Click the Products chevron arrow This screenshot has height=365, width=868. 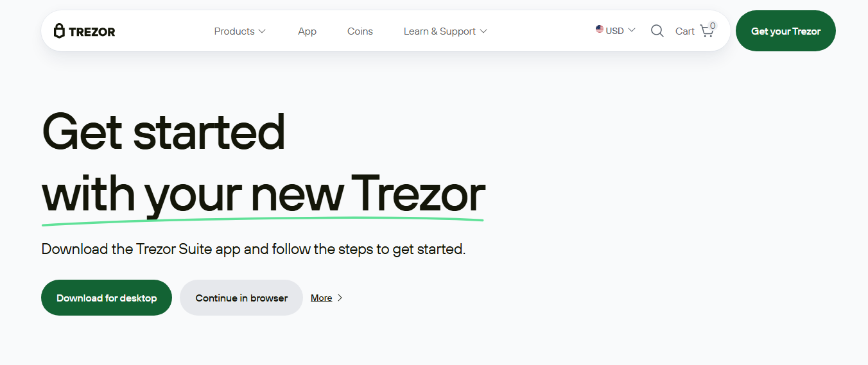coord(262,31)
